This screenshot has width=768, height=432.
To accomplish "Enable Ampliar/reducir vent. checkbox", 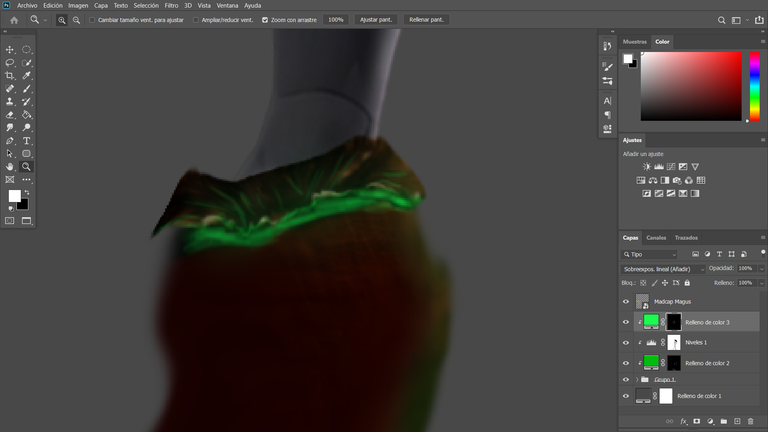I will pyautogui.click(x=196, y=20).
